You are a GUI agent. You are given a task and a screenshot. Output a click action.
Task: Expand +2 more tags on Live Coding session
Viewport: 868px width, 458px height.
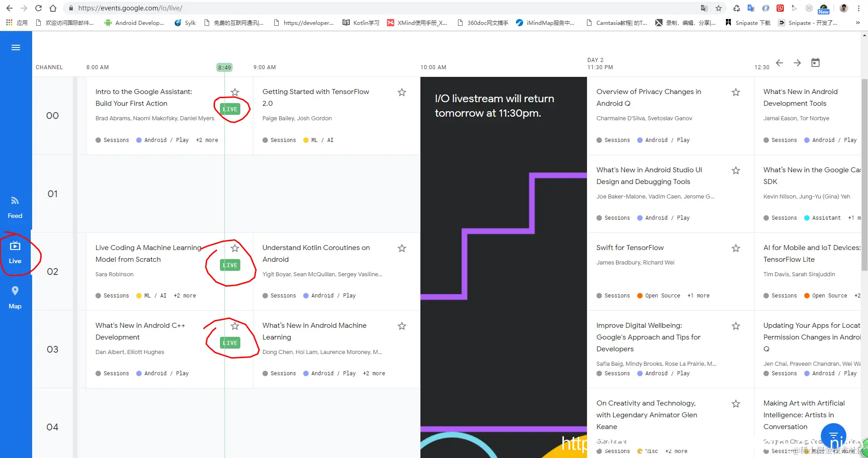click(x=185, y=296)
